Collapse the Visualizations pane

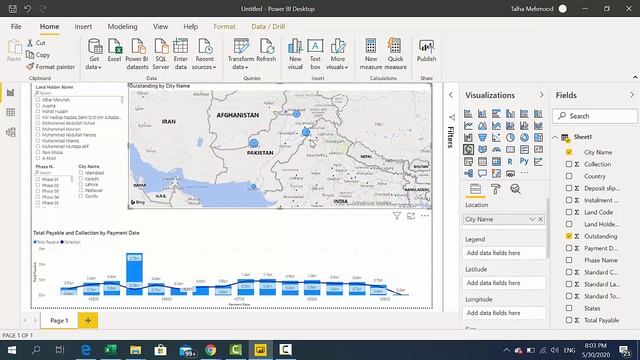542,95
